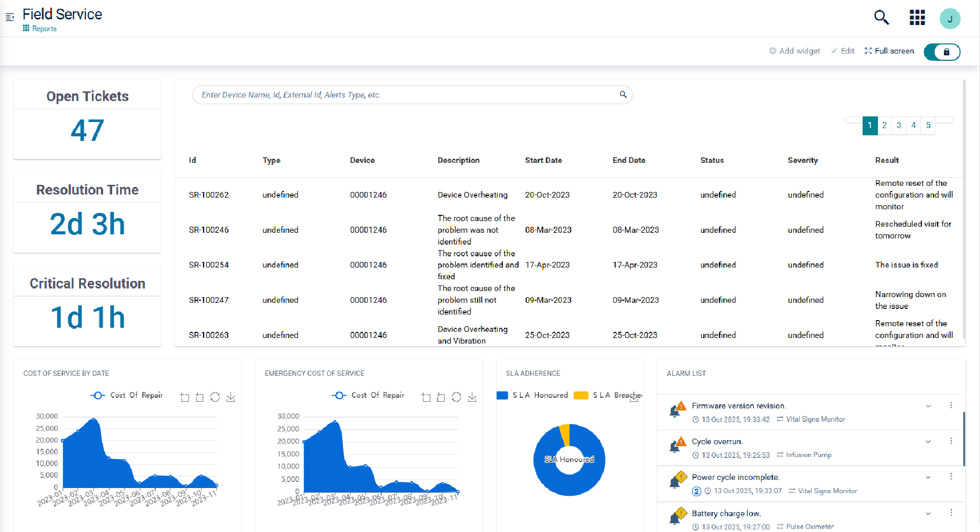Toggle SLA Honoured in the SLA Adherence legend

click(532, 395)
